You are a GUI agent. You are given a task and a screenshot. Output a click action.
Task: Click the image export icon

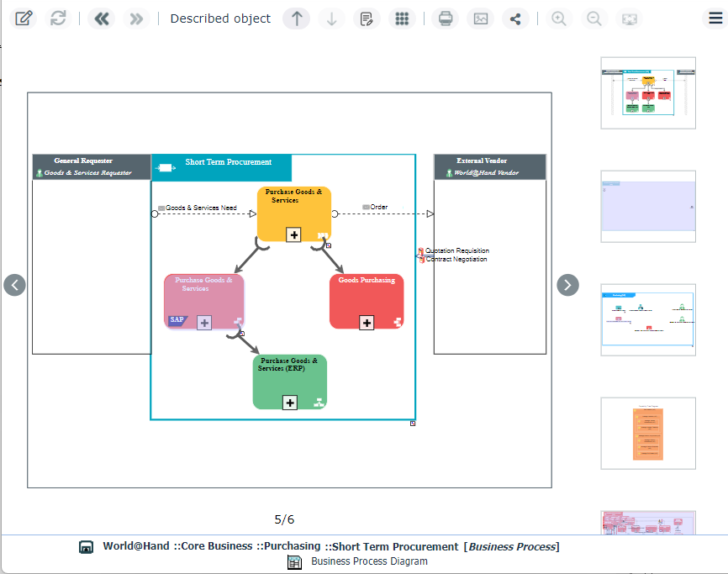coord(481,18)
